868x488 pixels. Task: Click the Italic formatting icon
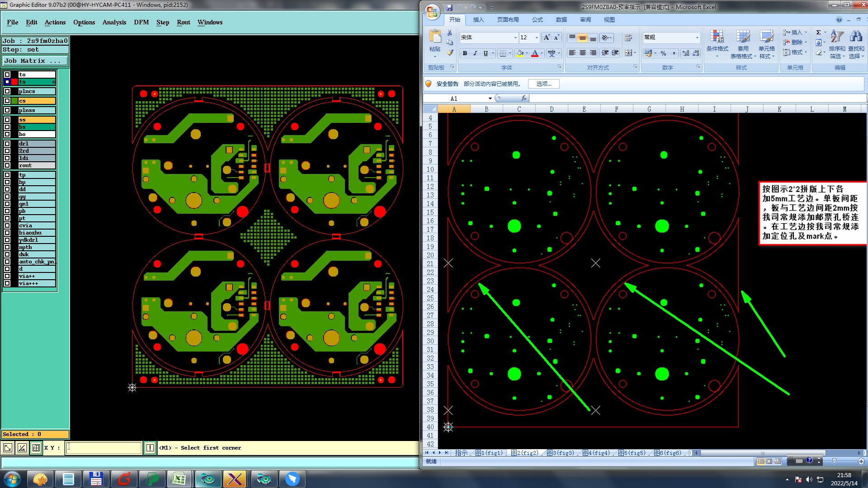pyautogui.click(x=475, y=53)
